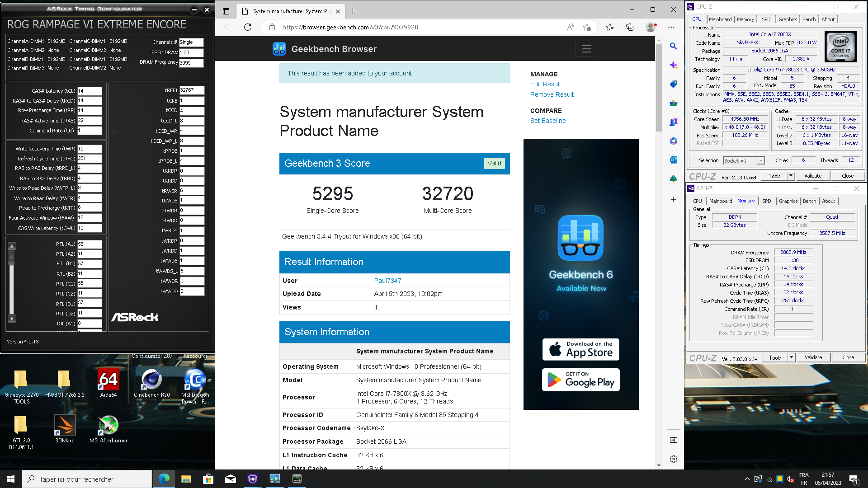Viewport: 868px width, 488px height.
Task: Open Shopping tag icon in sidebar
Action: coord(674,84)
